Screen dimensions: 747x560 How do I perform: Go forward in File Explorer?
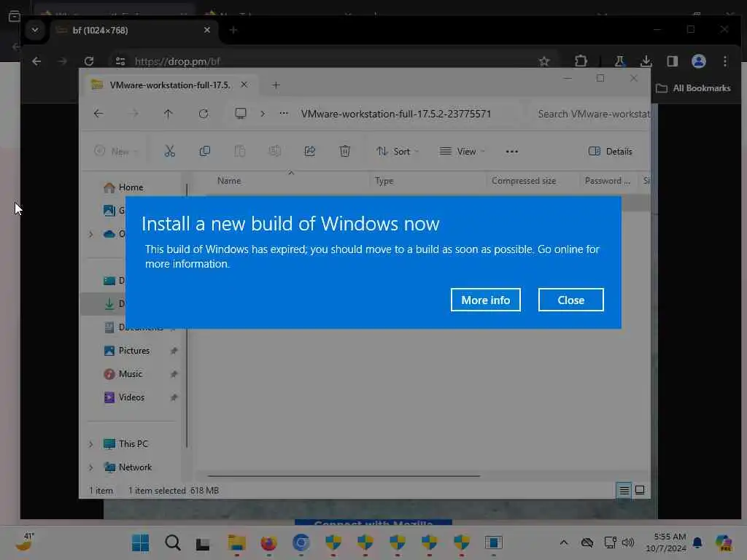pyautogui.click(x=134, y=113)
